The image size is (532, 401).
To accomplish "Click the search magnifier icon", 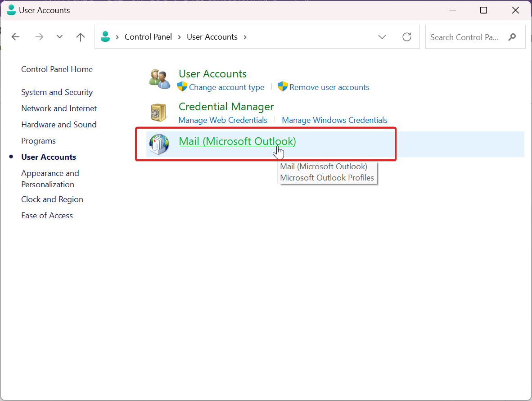I will (x=512, y=37).
